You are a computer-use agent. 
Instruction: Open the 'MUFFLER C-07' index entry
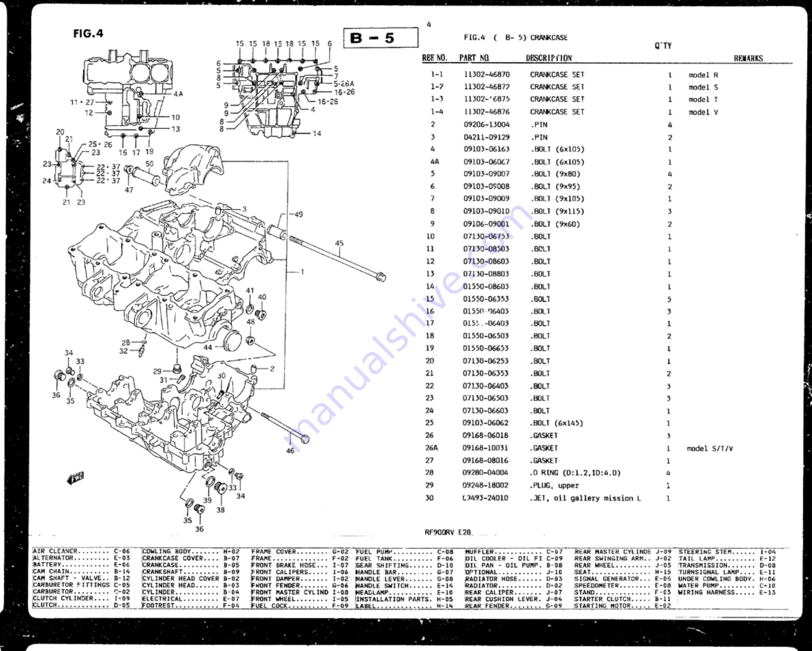point(514,552)
